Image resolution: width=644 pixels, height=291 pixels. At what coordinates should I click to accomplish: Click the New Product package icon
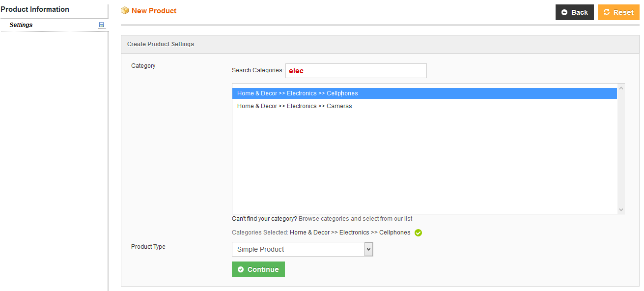[124, 10]
